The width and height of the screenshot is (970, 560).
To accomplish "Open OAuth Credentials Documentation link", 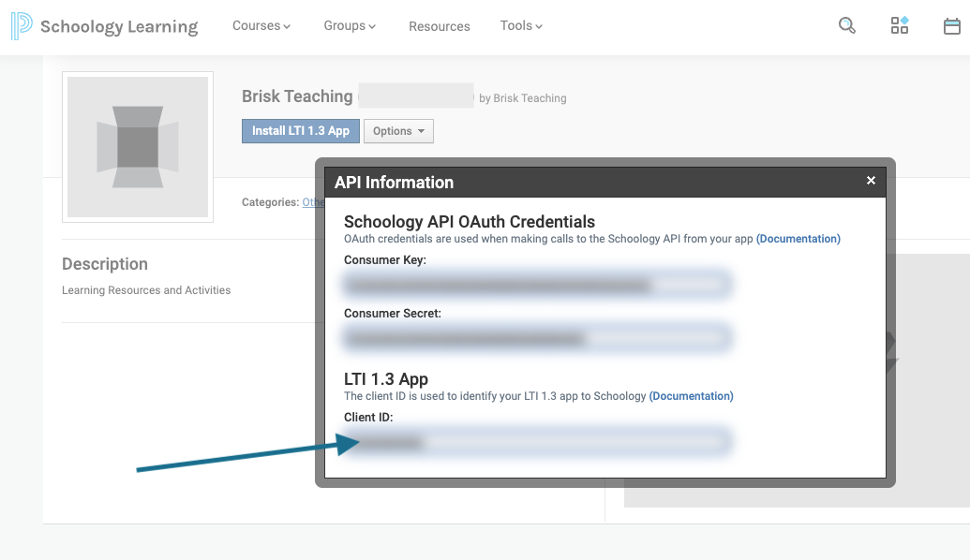I will click(x=798, y=239).
